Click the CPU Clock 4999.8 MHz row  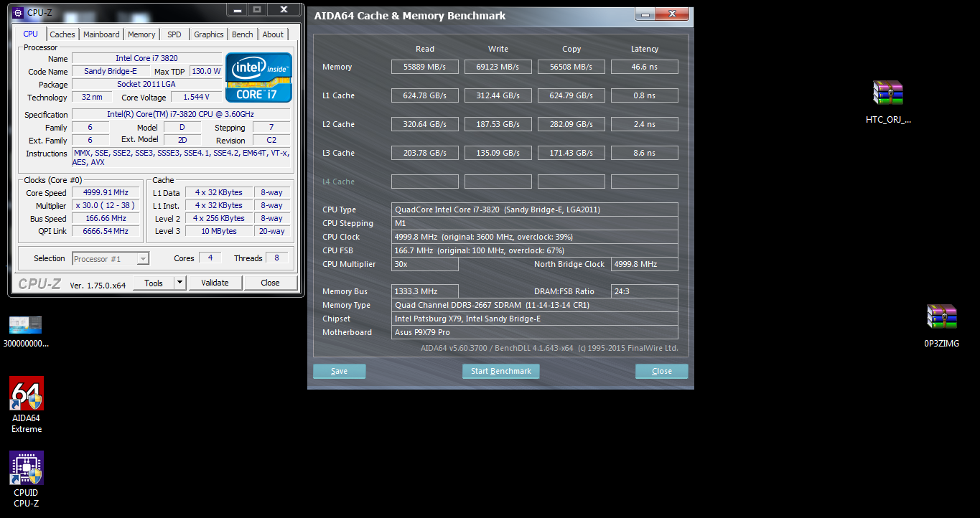click(535, 237)
